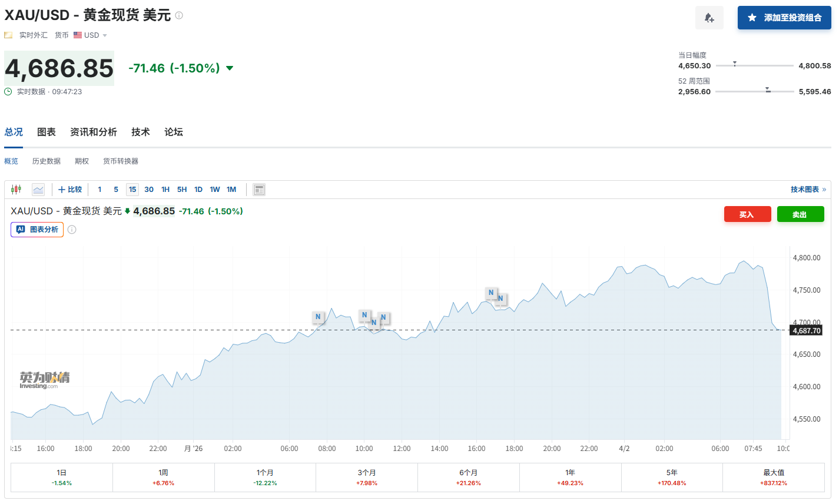
Task: Click 添加至投资组合 button
Action: point(784,18)
